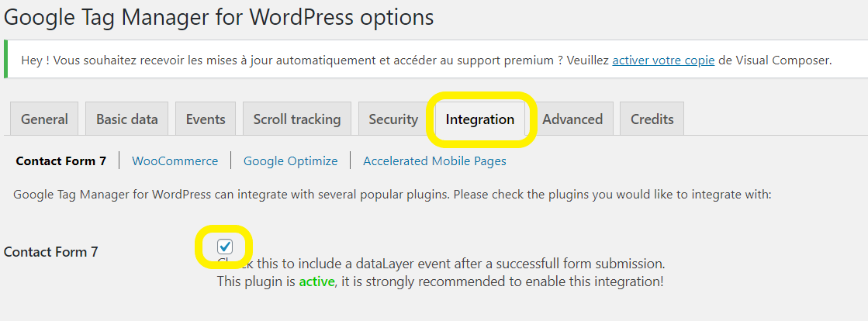Viewport: 868px width, 321px height.
Task: Open the General tab
Action: tap(44, 119)
